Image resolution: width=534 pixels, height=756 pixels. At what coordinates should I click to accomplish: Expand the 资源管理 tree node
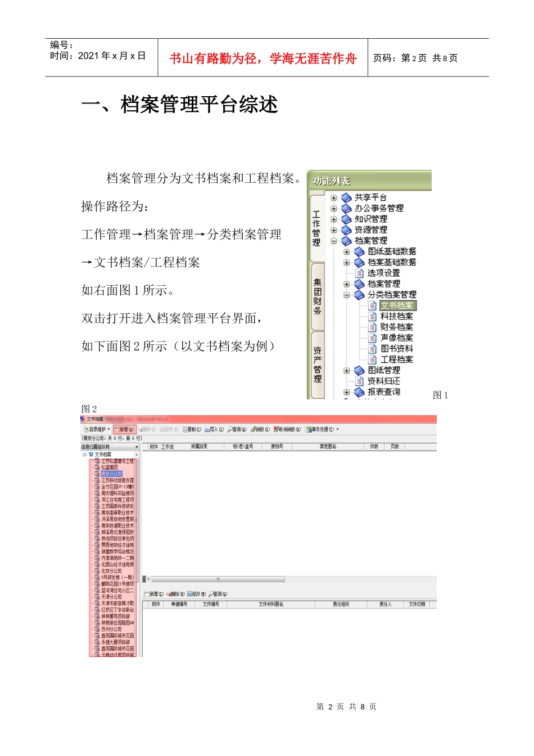[334, 230]
